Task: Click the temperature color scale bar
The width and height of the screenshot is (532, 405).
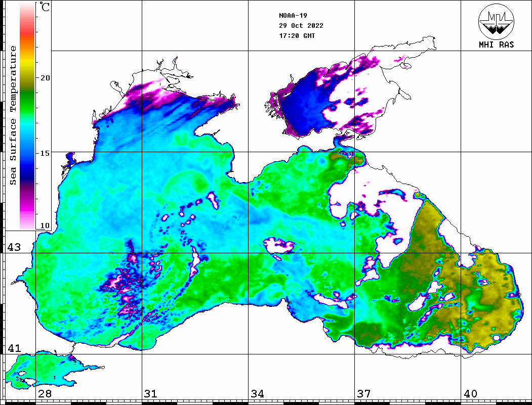Action: point(27,116)
